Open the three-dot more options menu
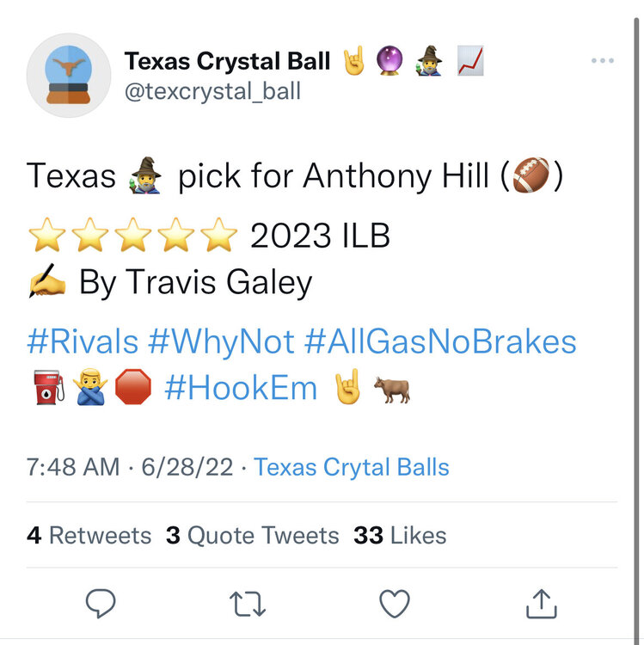 603,62
